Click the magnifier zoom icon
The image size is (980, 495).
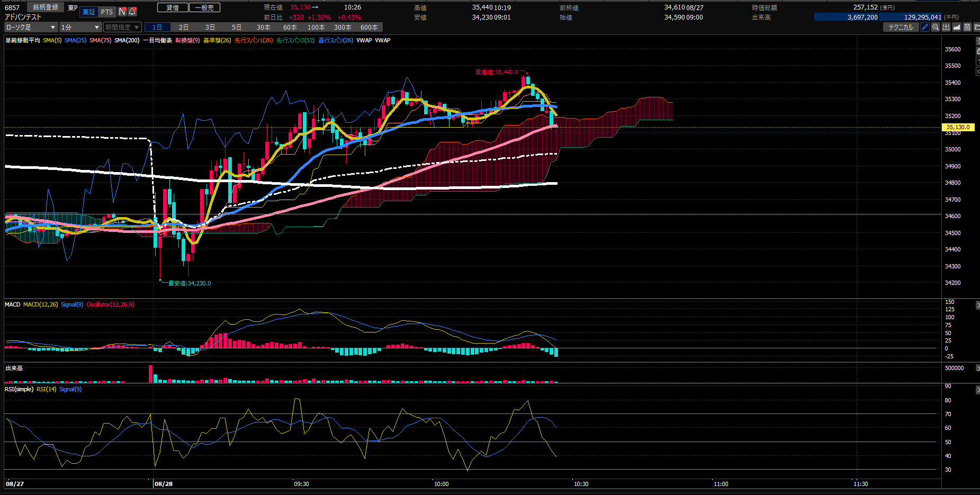[x=936, y=27]
